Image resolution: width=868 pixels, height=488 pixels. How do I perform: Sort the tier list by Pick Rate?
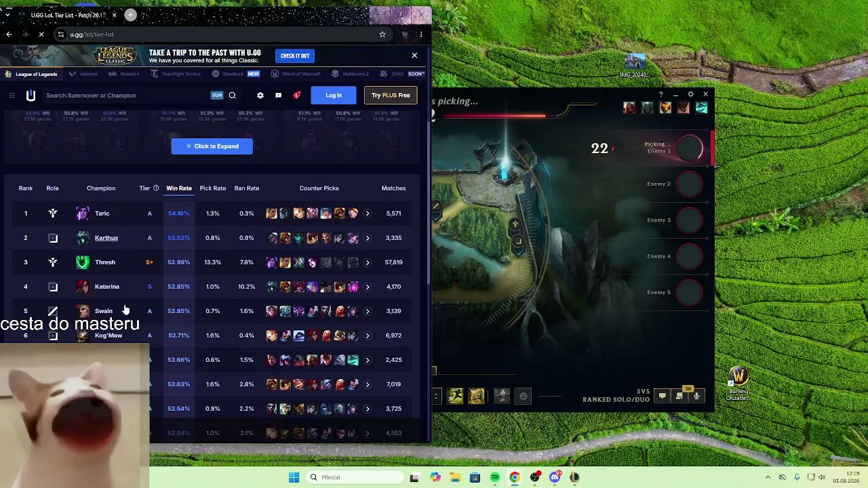(213, 188)
